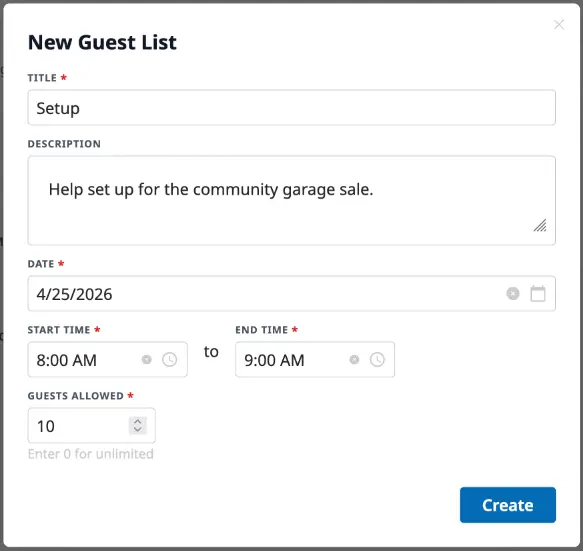This screenshot has height=551, width=583.
Task: Clear the start time value
Action: pos(147,360)
